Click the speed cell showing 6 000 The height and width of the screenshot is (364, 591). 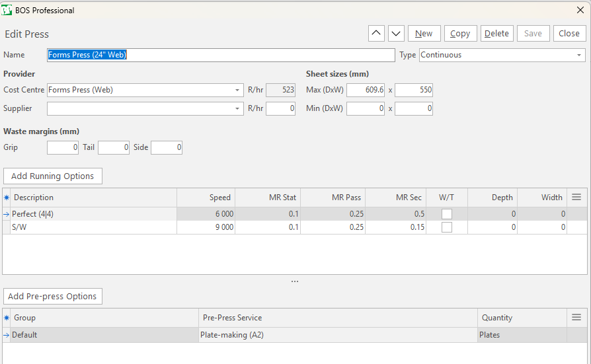tap(206, 214)
